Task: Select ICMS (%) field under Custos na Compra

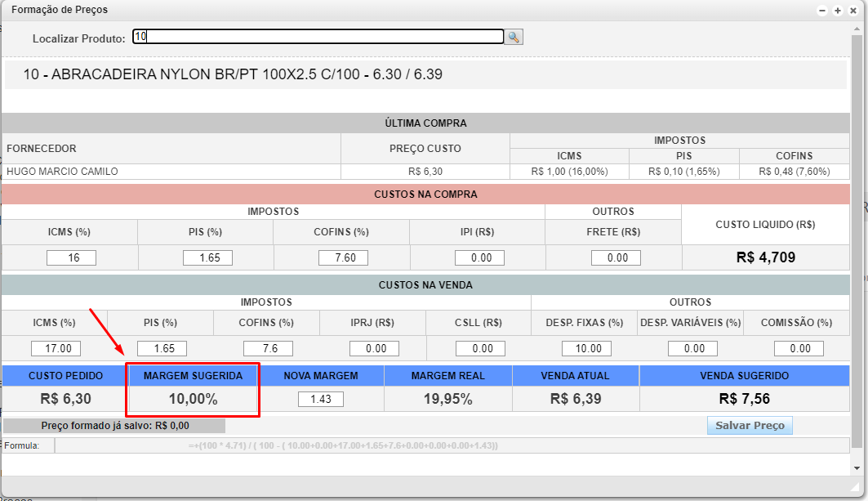Action: tap(71, 257)
